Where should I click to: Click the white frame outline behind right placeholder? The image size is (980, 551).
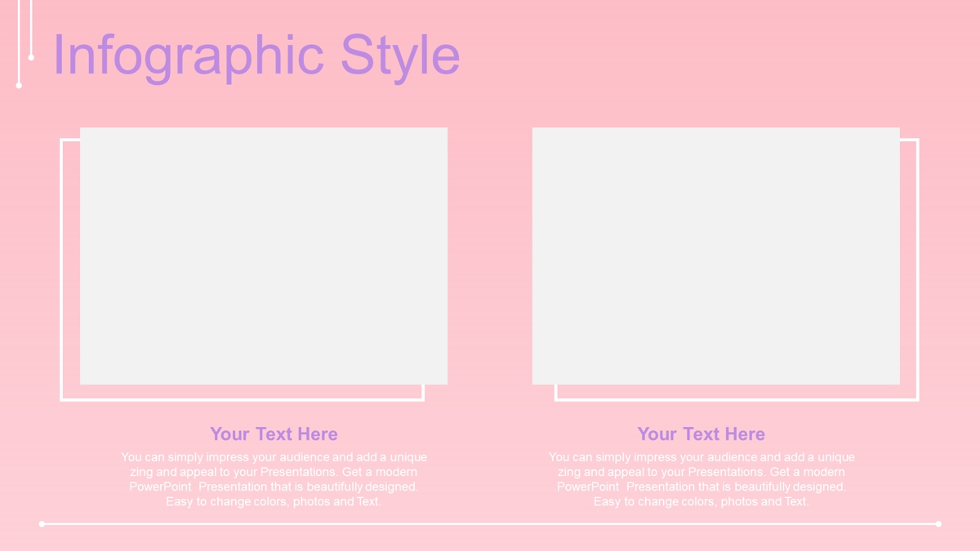pyautogui.click(x=917, y=269)
